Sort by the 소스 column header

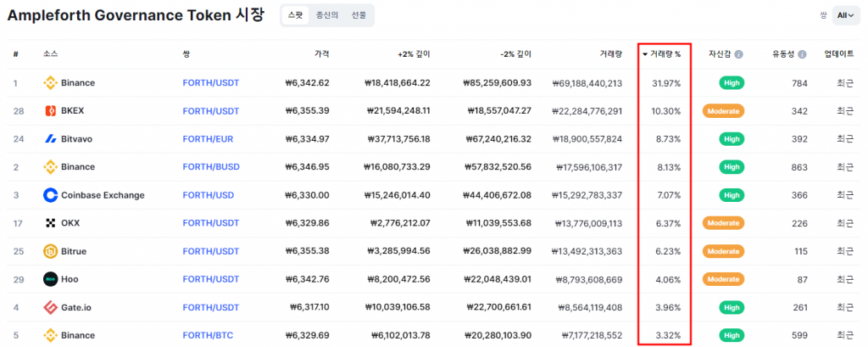50,54
